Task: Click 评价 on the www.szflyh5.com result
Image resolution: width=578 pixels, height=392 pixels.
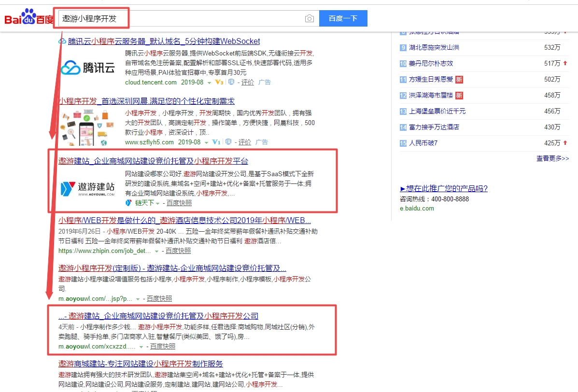Action: click(x=245, y=142)
